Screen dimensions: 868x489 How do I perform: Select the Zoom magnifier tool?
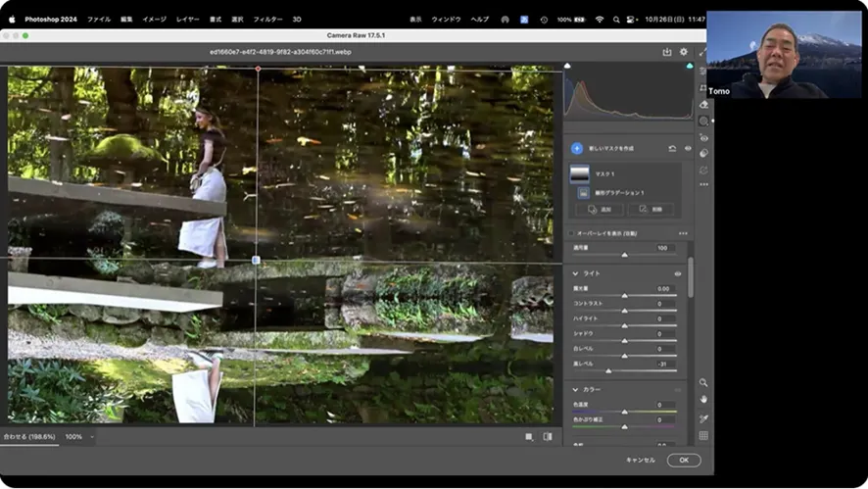703,383
